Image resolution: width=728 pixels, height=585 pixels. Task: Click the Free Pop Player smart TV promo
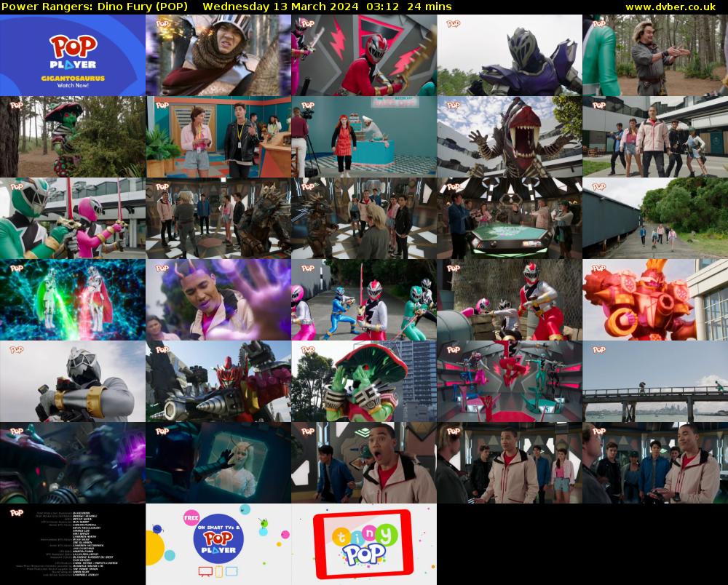pos(218,544)
